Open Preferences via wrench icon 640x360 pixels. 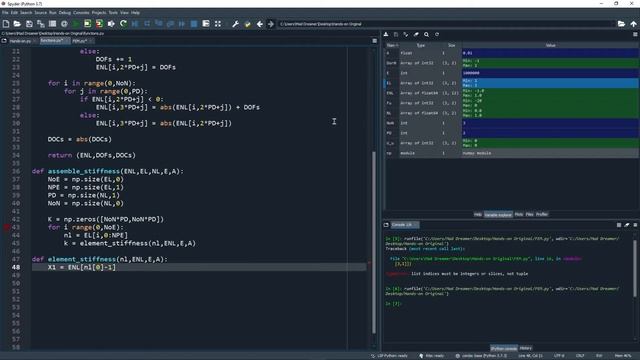pos(236,24)
